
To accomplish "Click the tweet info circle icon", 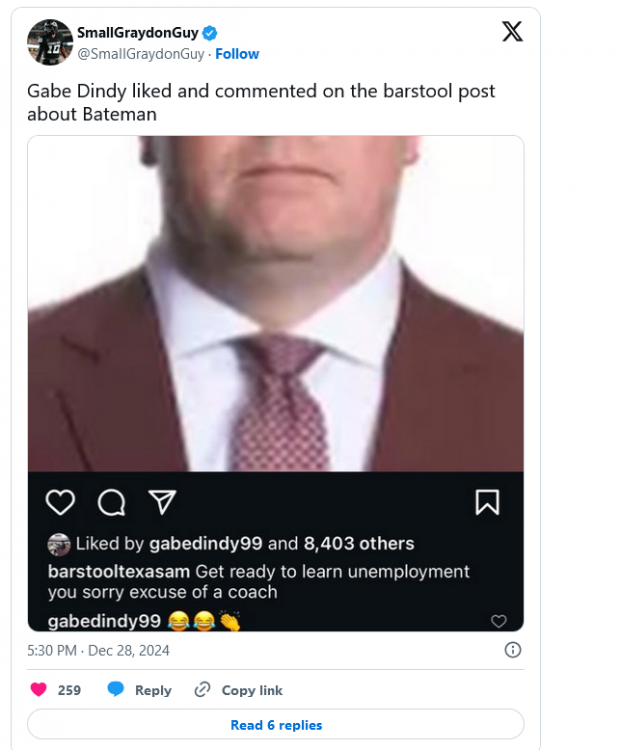I will click(512, 650).
